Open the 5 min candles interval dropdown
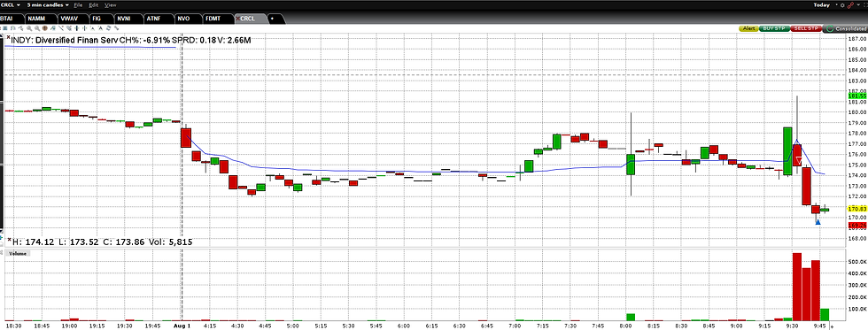868x330 pixels. click(48, 4)
